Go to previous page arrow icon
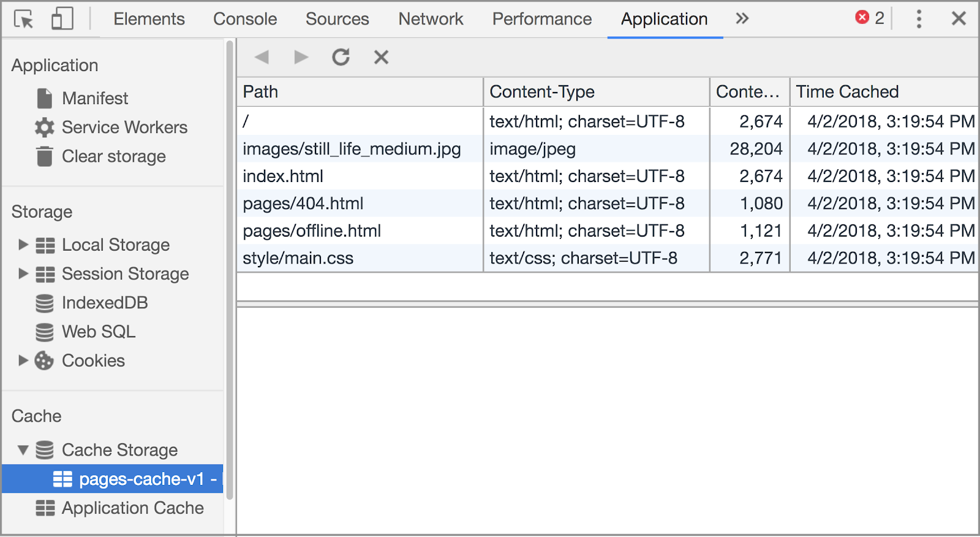The image size is (980, 537). tap(262, 57)
